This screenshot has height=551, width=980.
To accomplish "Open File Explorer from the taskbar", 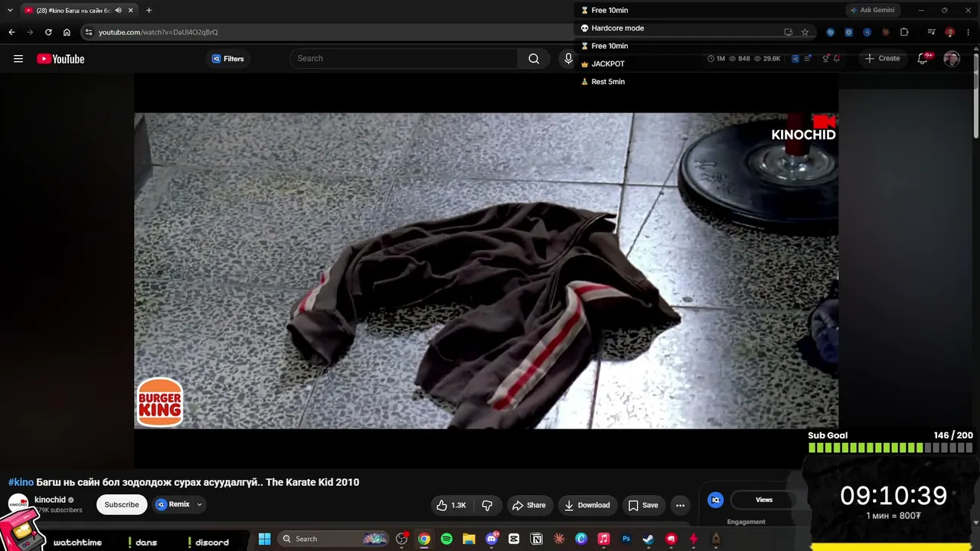I will 469,539.
